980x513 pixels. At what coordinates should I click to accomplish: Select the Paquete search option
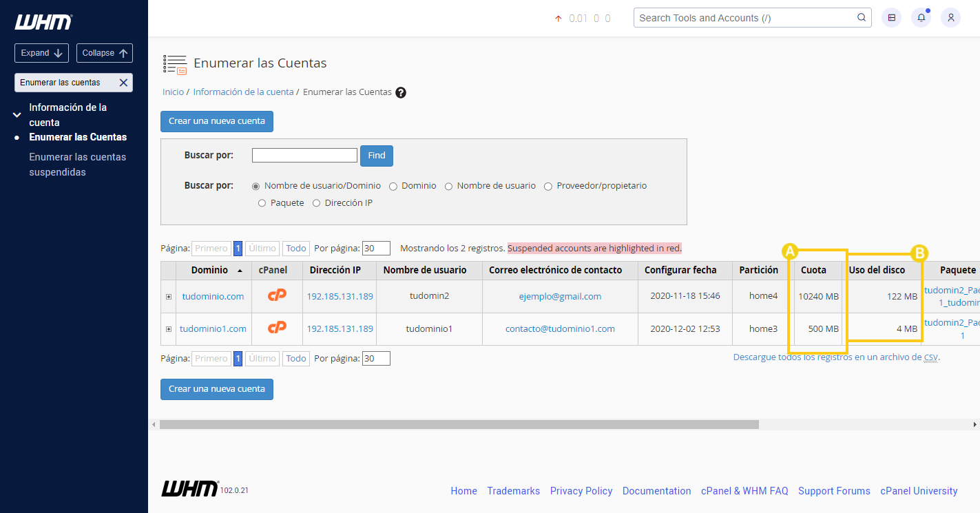point(262,202)
